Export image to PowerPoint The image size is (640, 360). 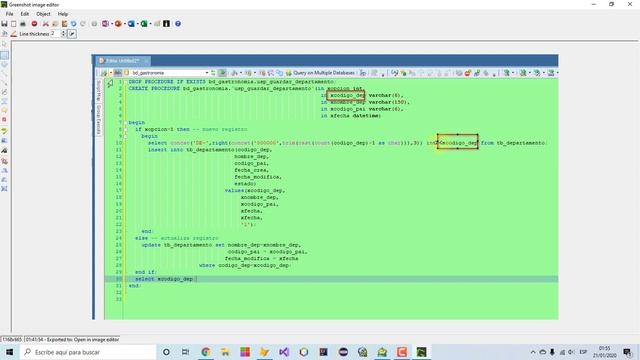[x=118, y=24]
